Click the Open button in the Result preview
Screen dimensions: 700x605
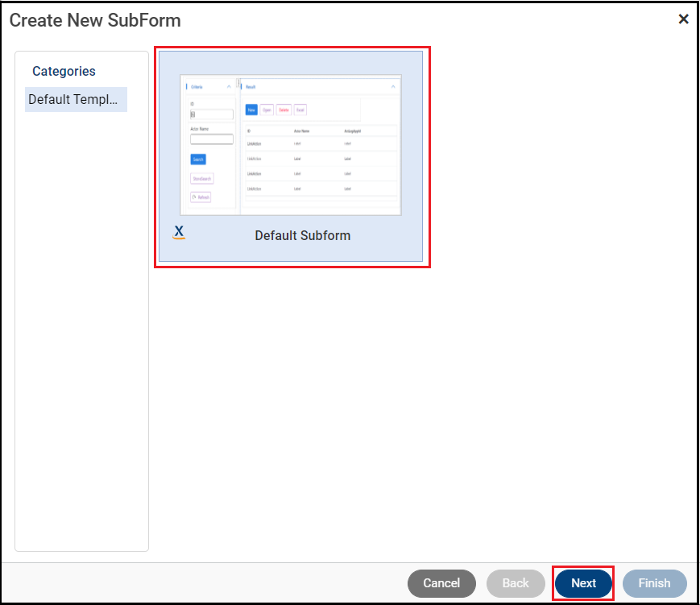[267, 110]
